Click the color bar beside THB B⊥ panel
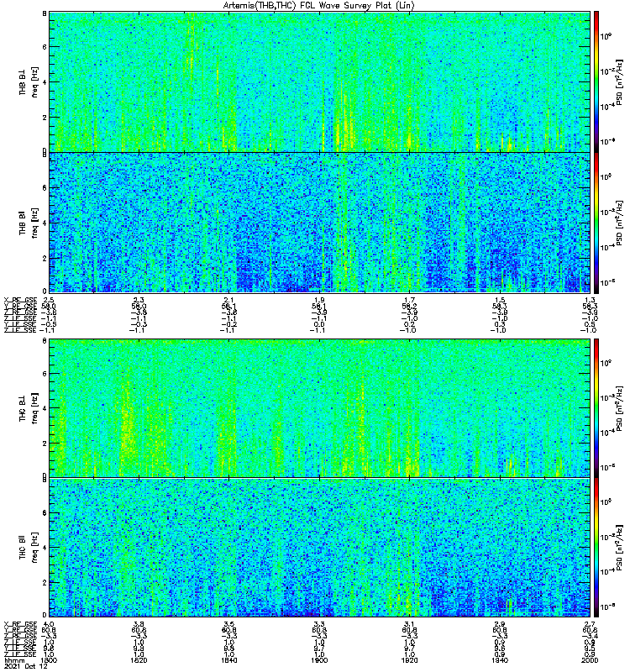The image size is (630, 672). point(596,81)
